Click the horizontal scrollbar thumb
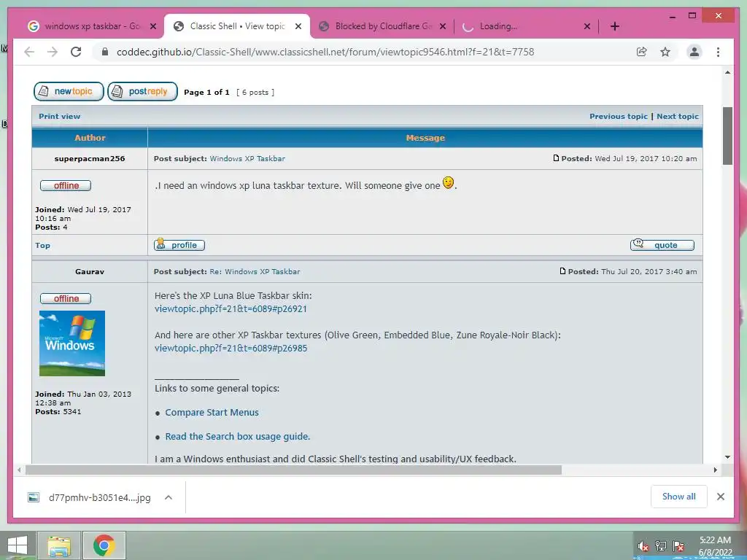 [x=293, y=470]
